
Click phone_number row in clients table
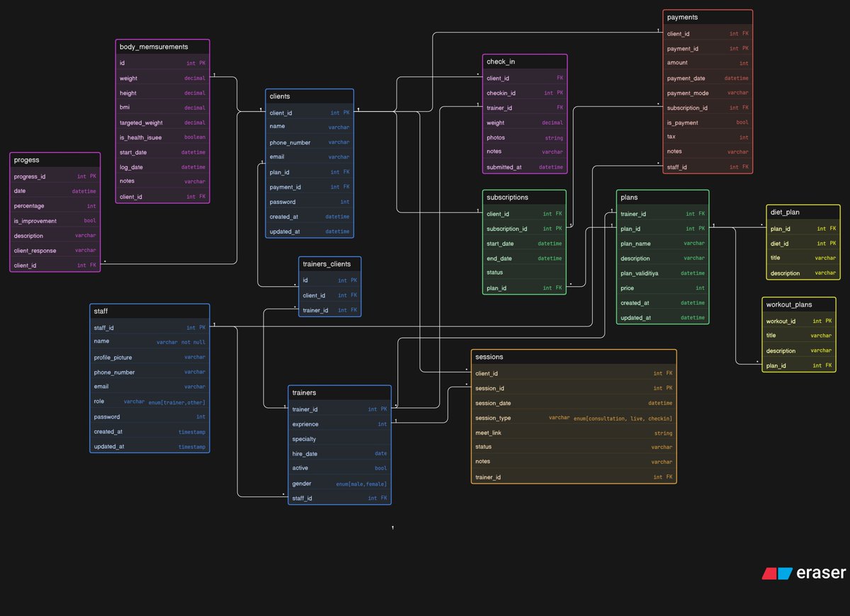point(310,142)
